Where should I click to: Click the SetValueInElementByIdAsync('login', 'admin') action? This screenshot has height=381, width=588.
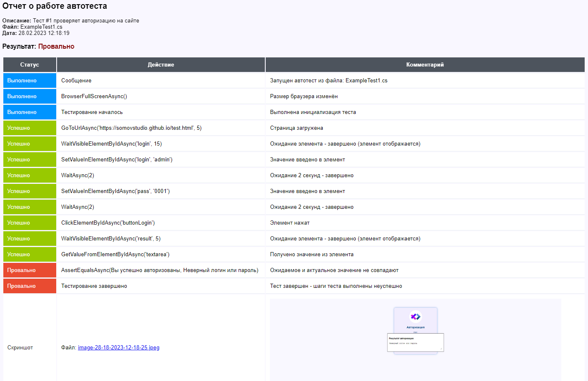coord(117,160)
